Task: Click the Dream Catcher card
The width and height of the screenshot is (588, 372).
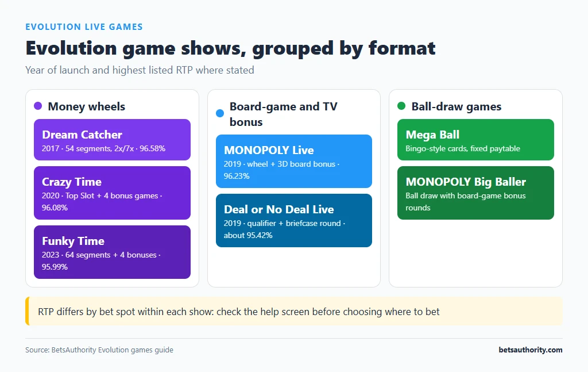Action: coord(112,140)
